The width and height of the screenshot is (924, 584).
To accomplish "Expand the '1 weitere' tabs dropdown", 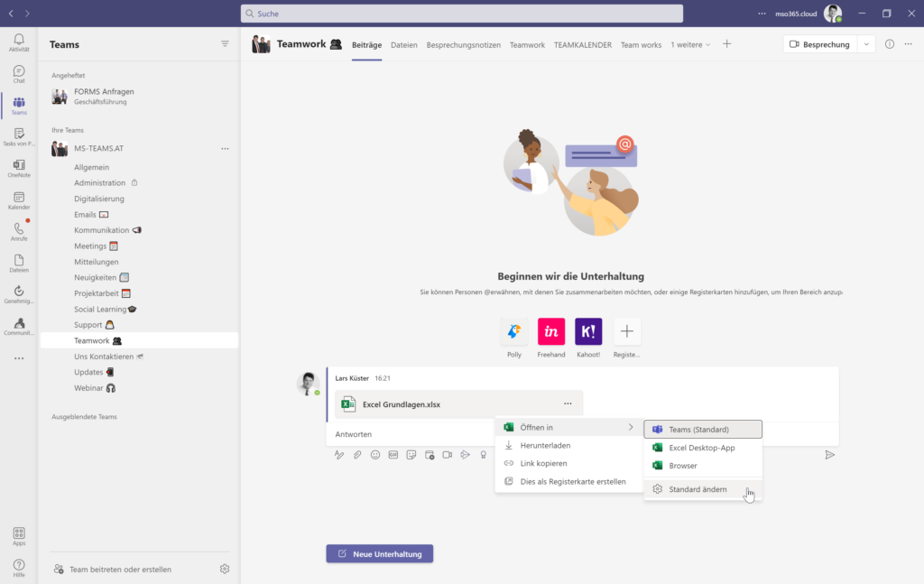I will (x=690, y=45).
